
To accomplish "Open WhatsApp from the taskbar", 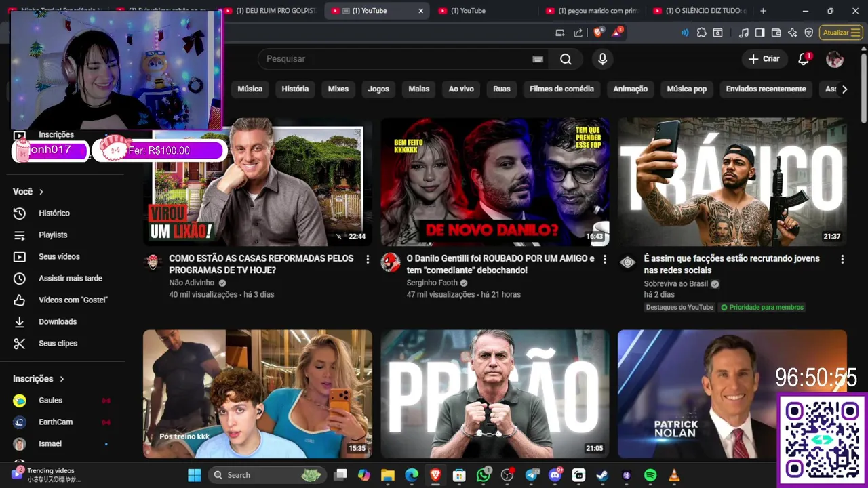I will click(484, 475).
